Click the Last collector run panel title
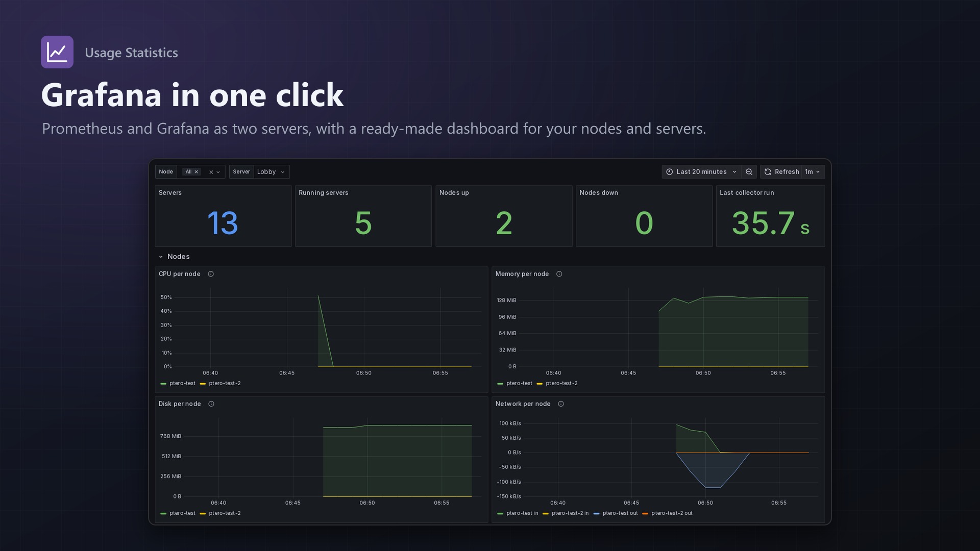Screen dimensions: 980x551 [x=747, y=193]
